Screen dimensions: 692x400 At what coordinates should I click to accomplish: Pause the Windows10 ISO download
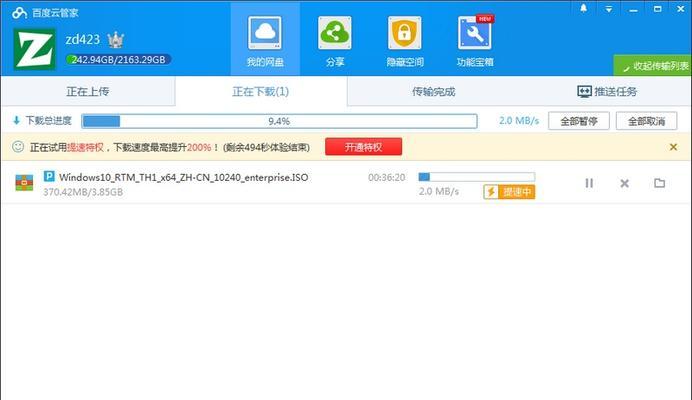point(589,183)
